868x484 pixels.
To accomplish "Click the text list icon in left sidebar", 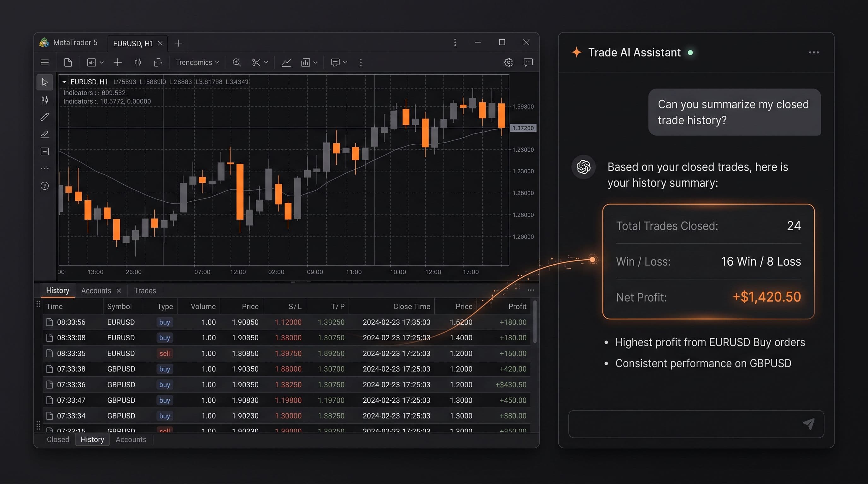I will (44, 152).
